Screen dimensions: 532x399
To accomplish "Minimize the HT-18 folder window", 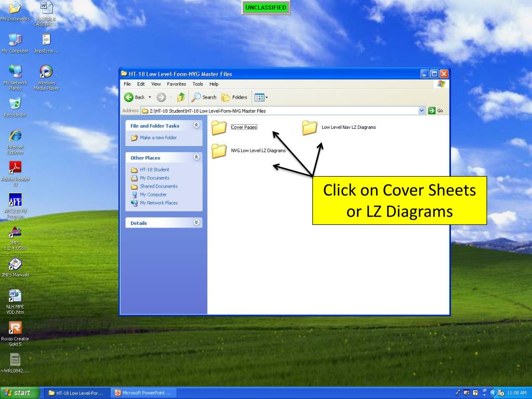I will click(x=425, y=74).
